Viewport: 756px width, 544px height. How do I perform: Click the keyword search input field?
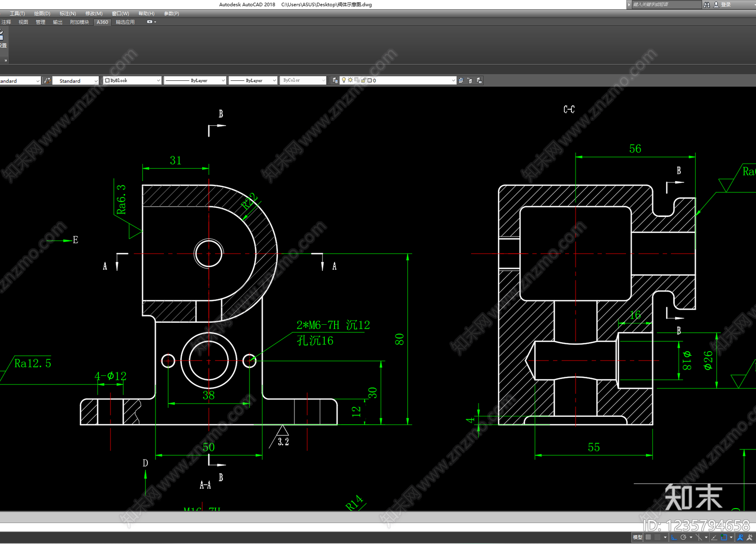coord(666,4)
